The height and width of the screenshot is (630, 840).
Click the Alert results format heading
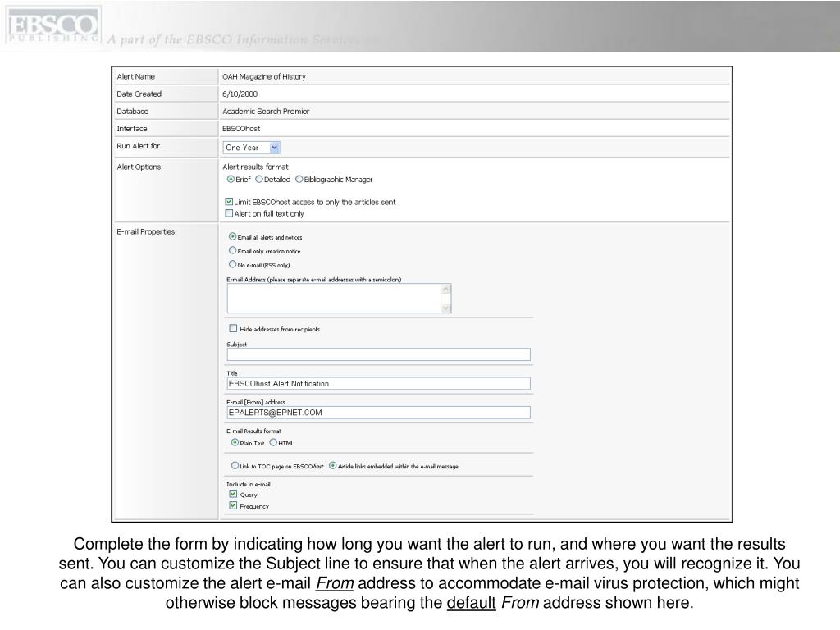point(256,167)
